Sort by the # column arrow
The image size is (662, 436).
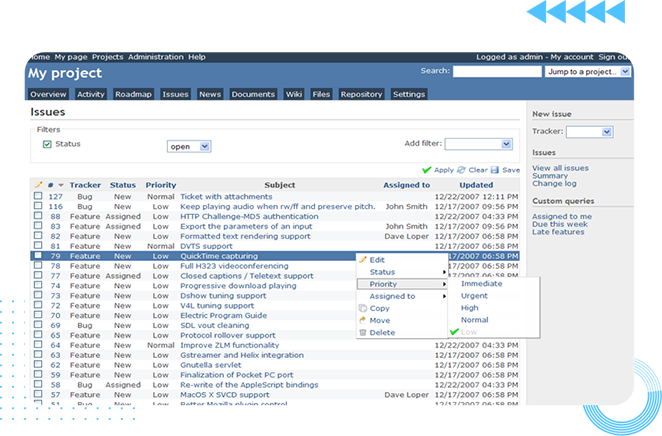[61, 185]
